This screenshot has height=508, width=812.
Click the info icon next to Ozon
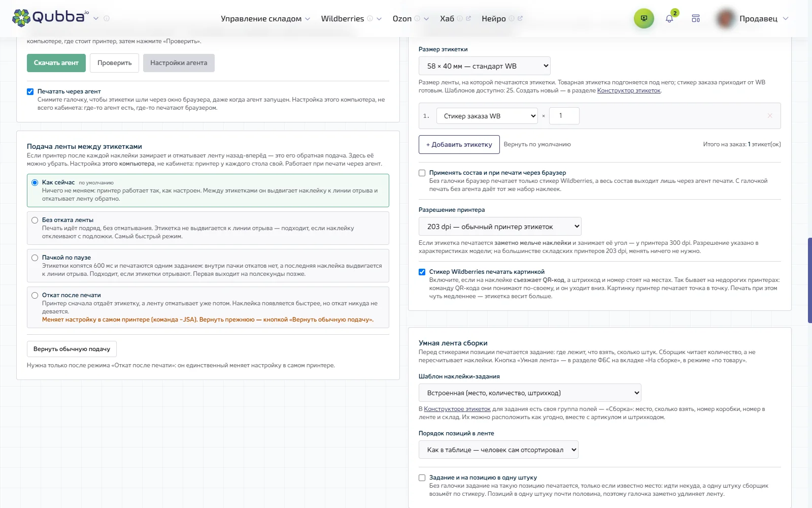pyautogui.click(x=417, y=18)
